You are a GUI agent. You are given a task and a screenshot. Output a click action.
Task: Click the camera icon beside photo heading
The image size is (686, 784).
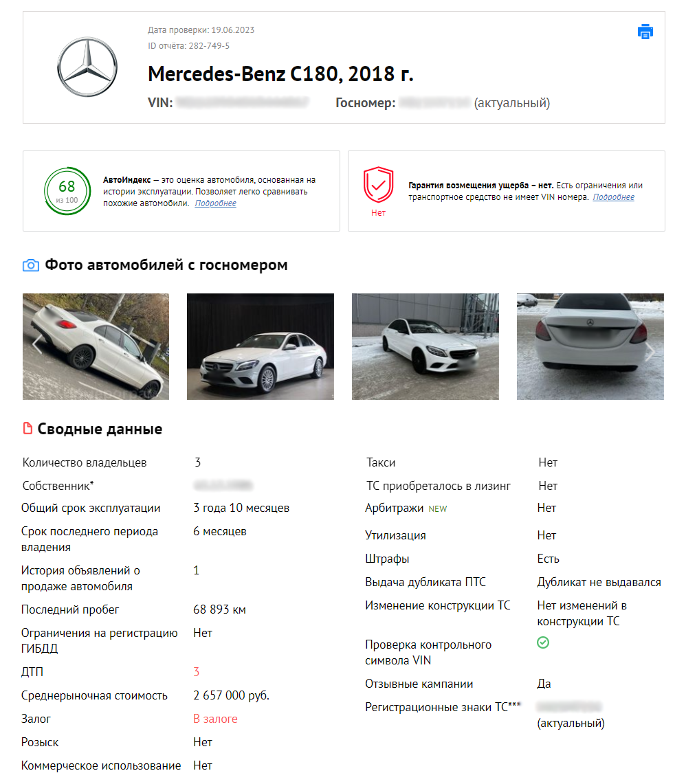(x=30, y=265)
